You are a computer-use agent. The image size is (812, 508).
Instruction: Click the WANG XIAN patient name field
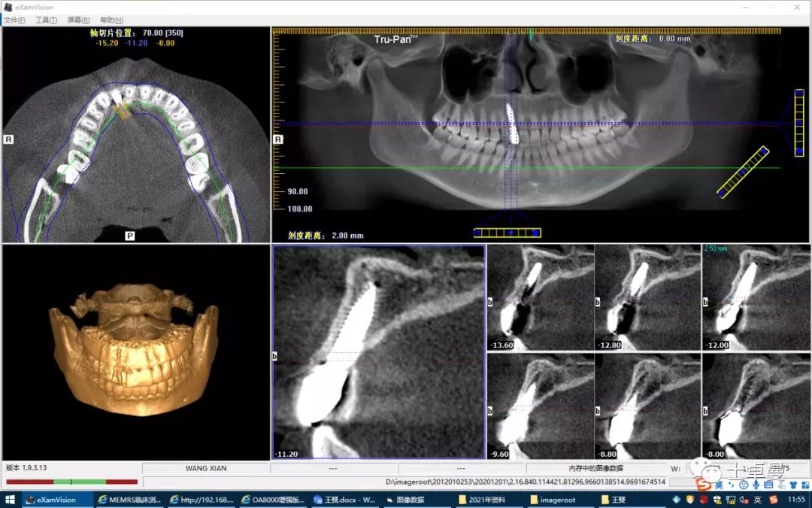click(x=205, y=468)
